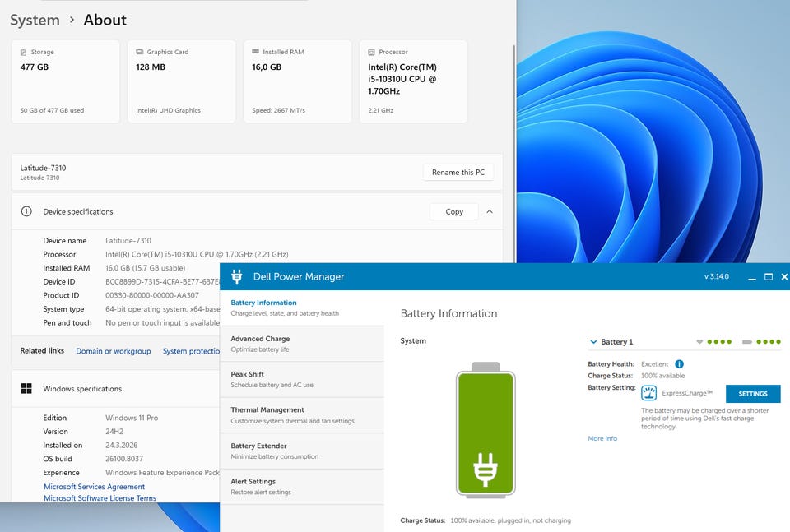Collapse the Battery 1 section
Screen dimensions: 790x532
pyautogui.click(x=593, y=342)
